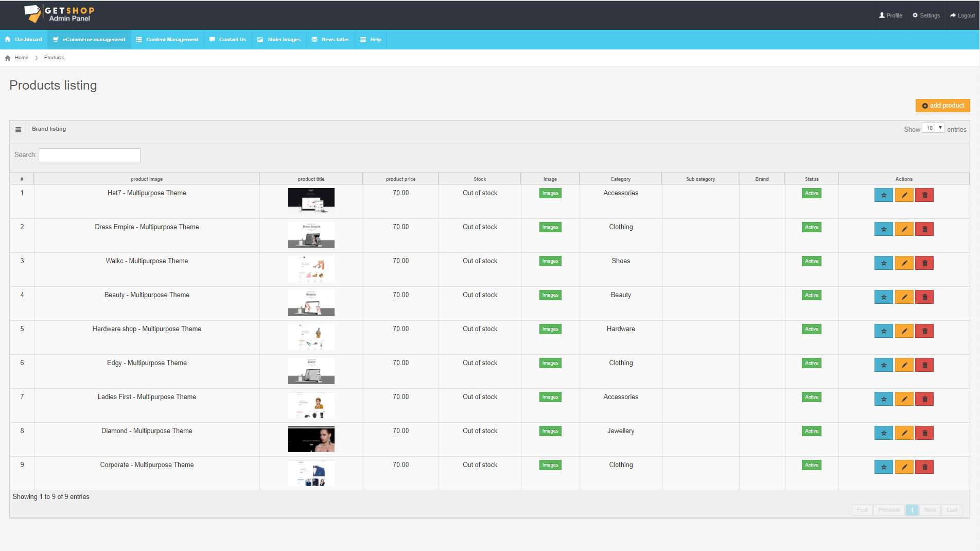
Task: Toggle the Active status for Ladies First
Action: coord(811,397)
